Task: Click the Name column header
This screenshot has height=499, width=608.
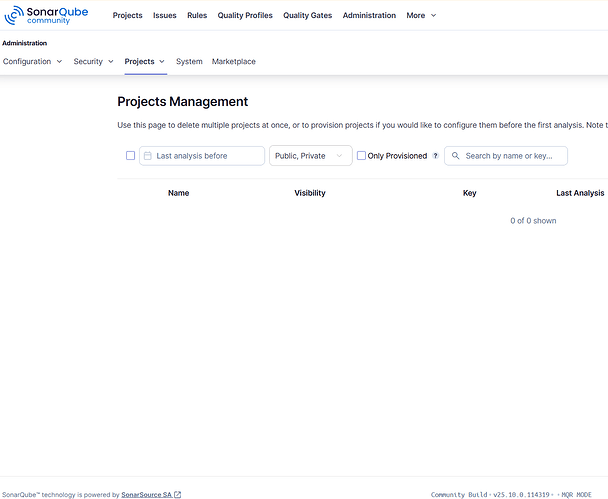Action: [178, 193]
